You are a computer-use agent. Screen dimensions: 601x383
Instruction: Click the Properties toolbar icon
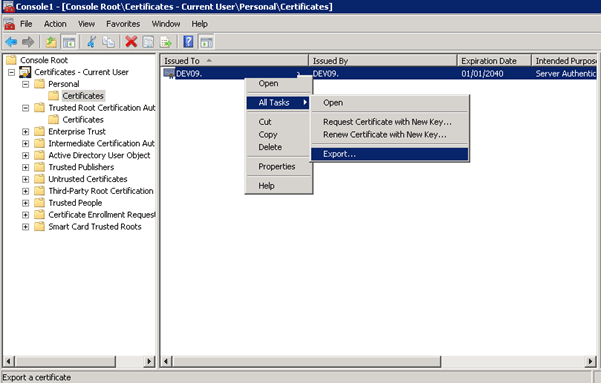[148, 42]
